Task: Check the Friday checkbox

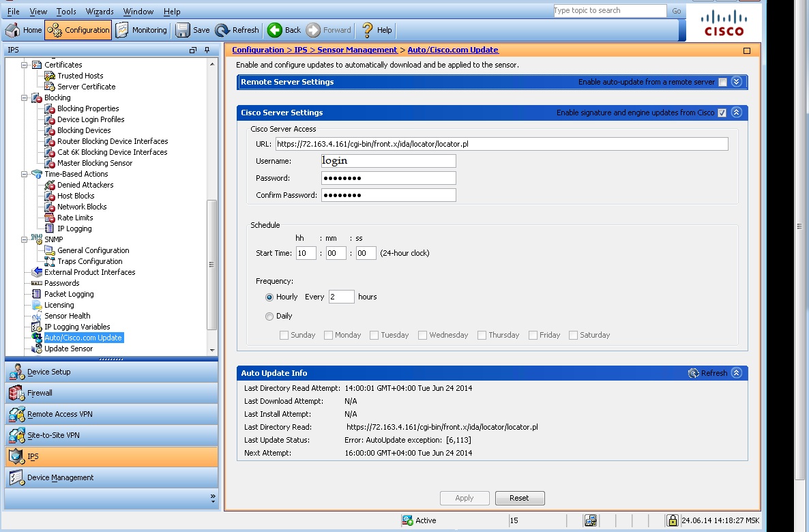Action: pos(533,336)
